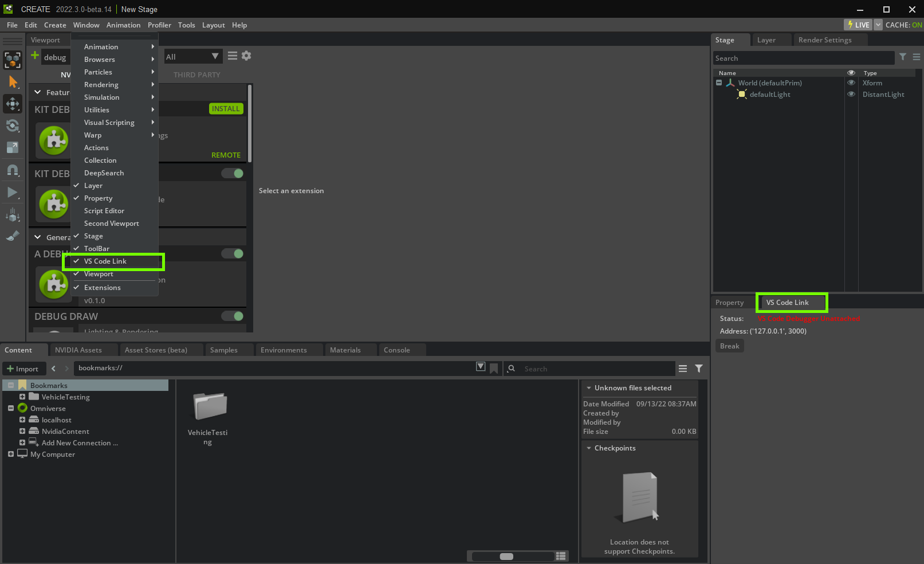Click the Content search magnifier icon

512,369
